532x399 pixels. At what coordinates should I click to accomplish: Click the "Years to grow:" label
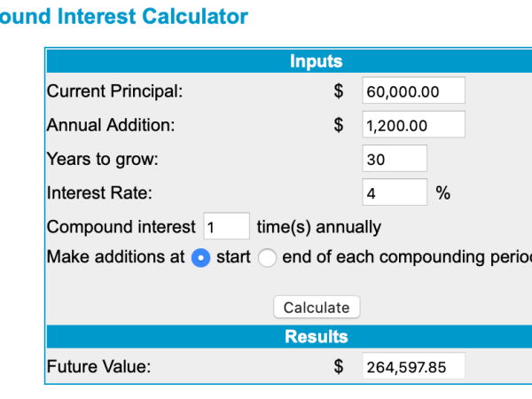click(x=102, y=159)
